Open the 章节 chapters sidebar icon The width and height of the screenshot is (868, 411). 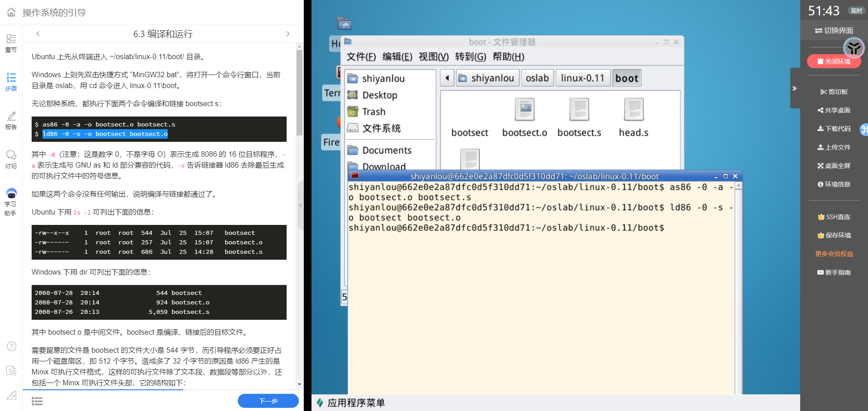(11, 43)
